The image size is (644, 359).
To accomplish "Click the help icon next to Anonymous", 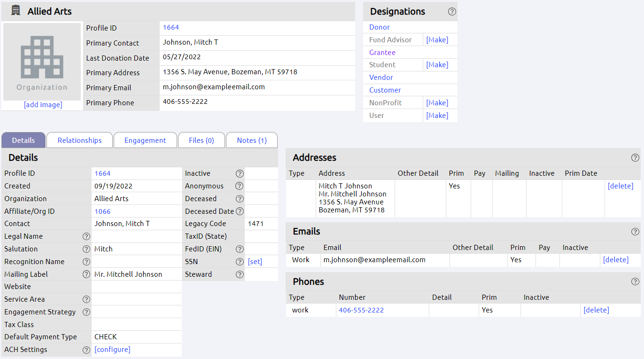I will coord(240,186).
